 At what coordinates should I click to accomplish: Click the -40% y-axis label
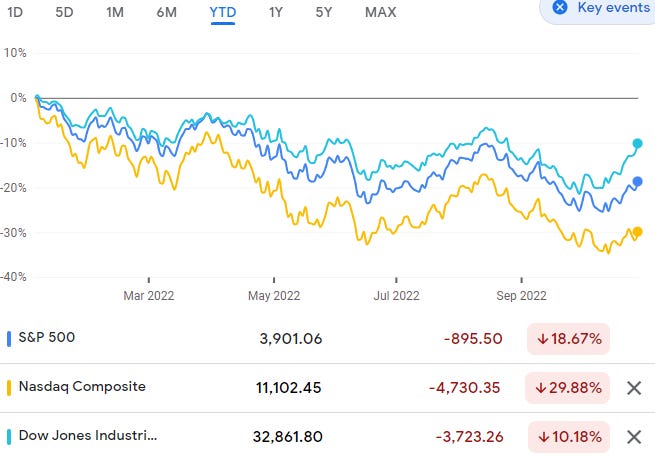[x=13, y=277]
